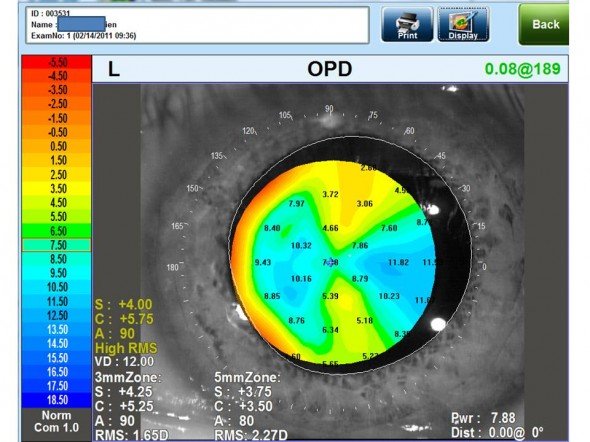Select the 13.50 color scale step
This screenshot has height=442, width=590.
click(56, 330)
